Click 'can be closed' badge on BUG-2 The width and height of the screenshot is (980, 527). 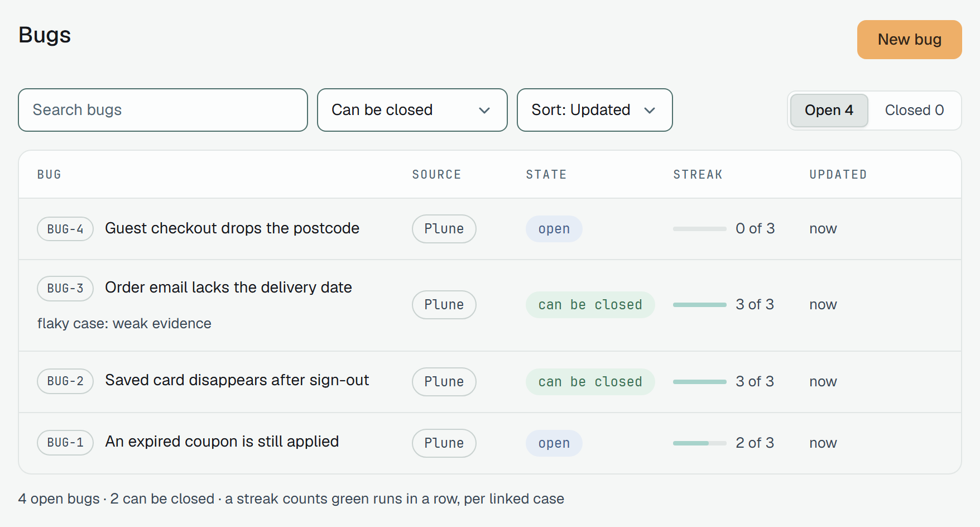[590, 382]
